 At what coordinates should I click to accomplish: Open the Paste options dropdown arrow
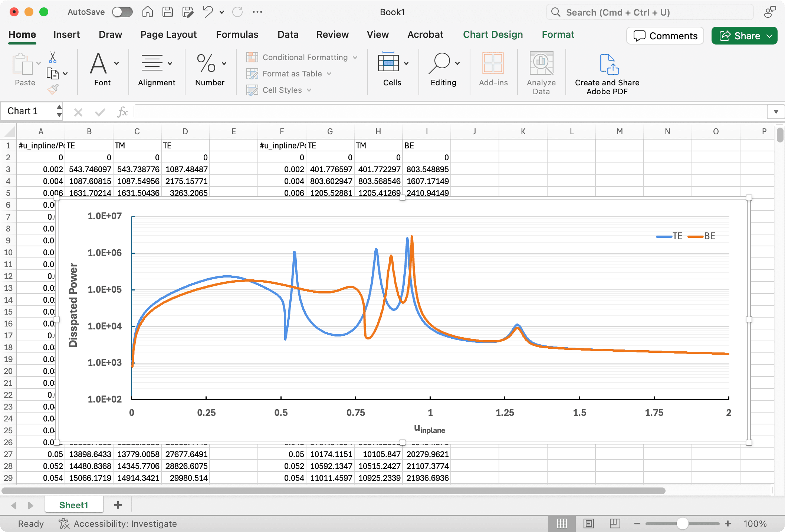(x=39, y=63)
